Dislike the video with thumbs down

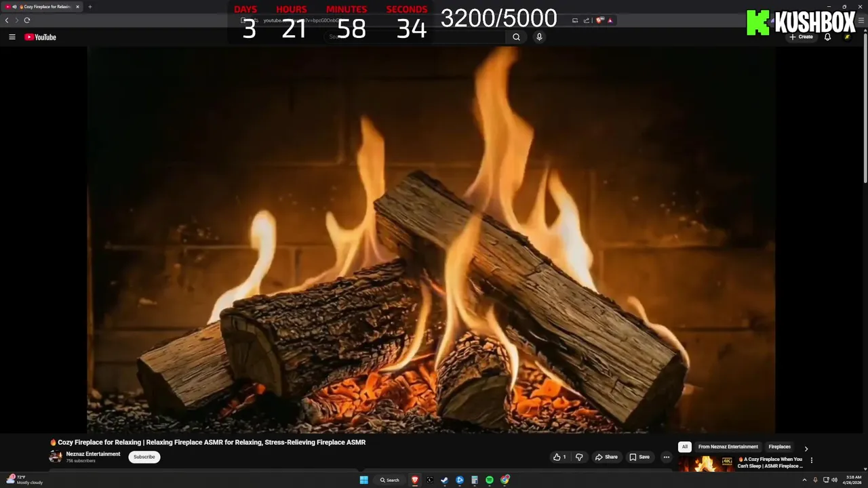tap(579, 457)
